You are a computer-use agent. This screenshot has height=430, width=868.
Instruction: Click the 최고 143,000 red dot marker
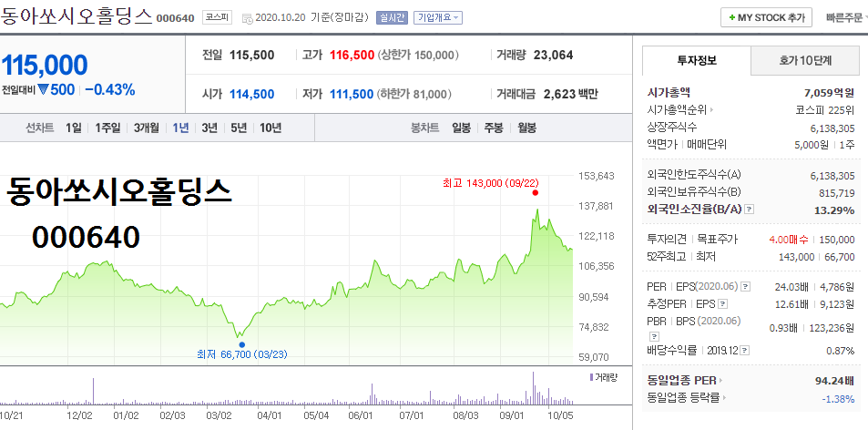(x=535, y=192)
